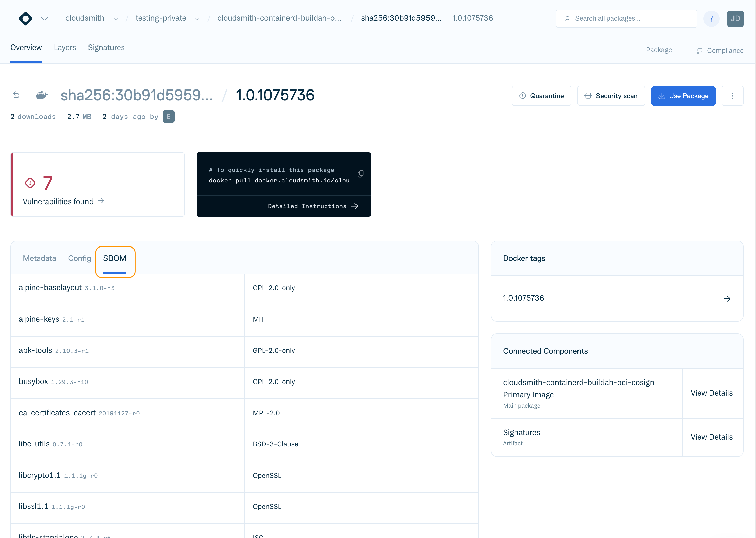The image size is (756, 538).
Task: Switch to the Metadata tab
Action: [x=39, y=258]
